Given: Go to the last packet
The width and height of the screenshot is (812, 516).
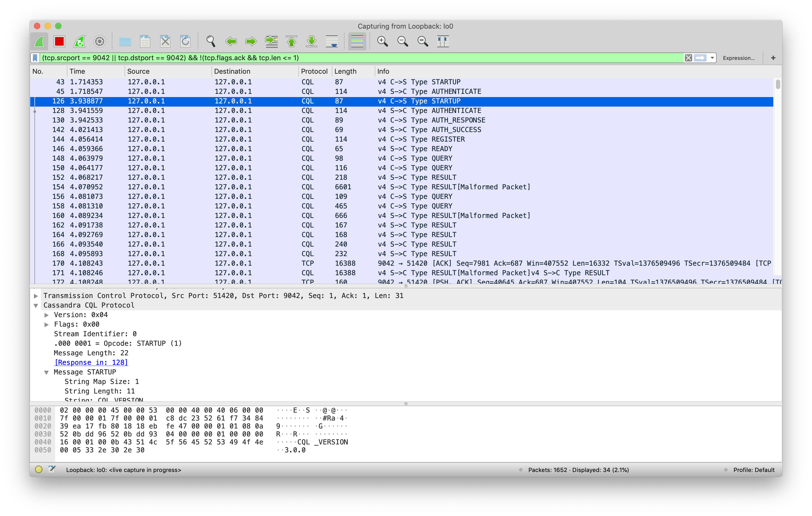Looking at the screenshot, I should (x=311, y=41).
